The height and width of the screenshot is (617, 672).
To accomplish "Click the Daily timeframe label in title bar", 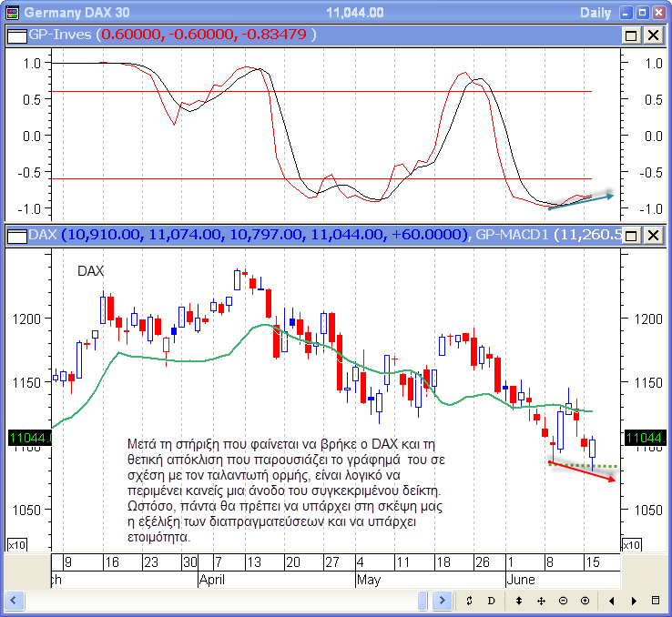I will click(x=596, y=13).
